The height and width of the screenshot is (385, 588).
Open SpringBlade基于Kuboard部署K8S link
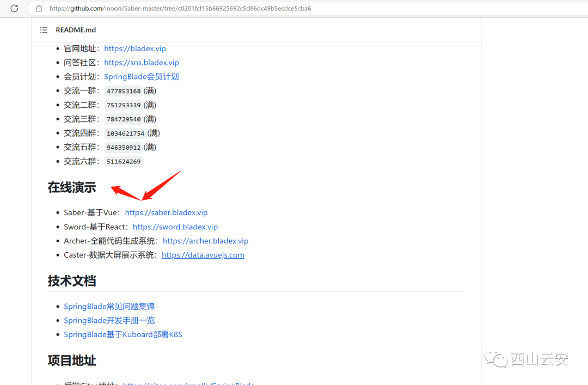(123, 334)
